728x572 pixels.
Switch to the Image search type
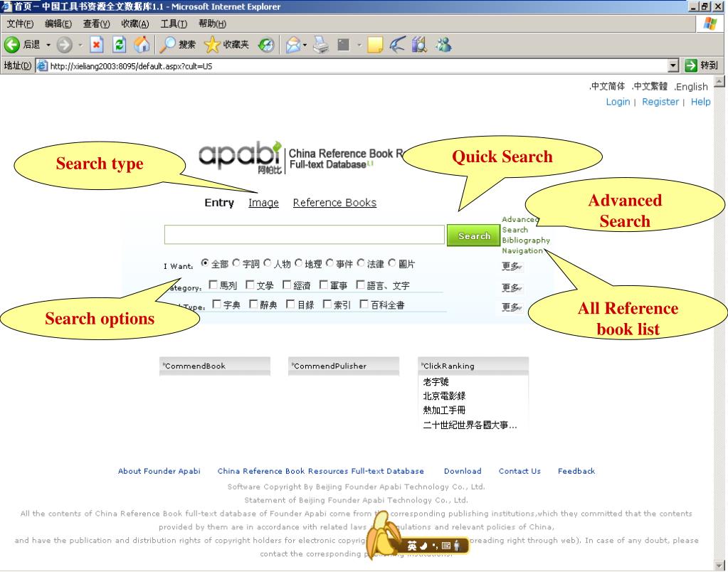[264, 203]
